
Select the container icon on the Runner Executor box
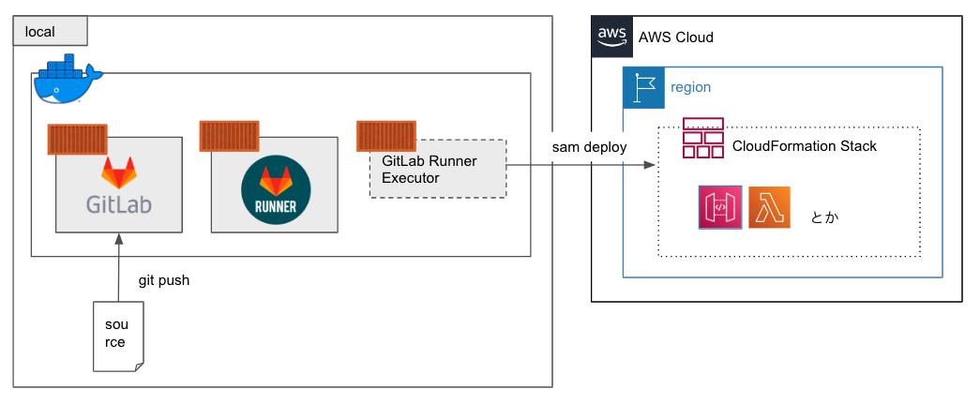coord(386,136)
